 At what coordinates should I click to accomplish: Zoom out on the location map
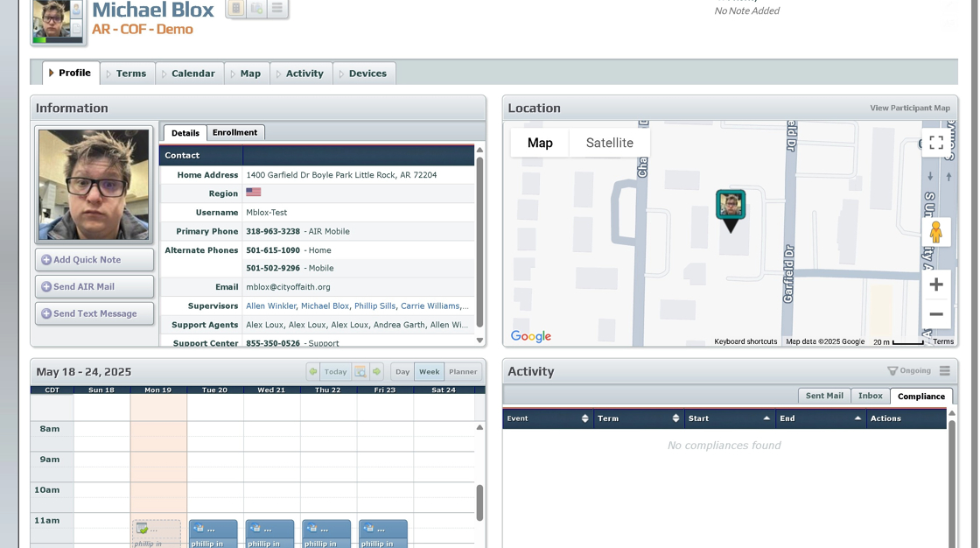[935, 314]
